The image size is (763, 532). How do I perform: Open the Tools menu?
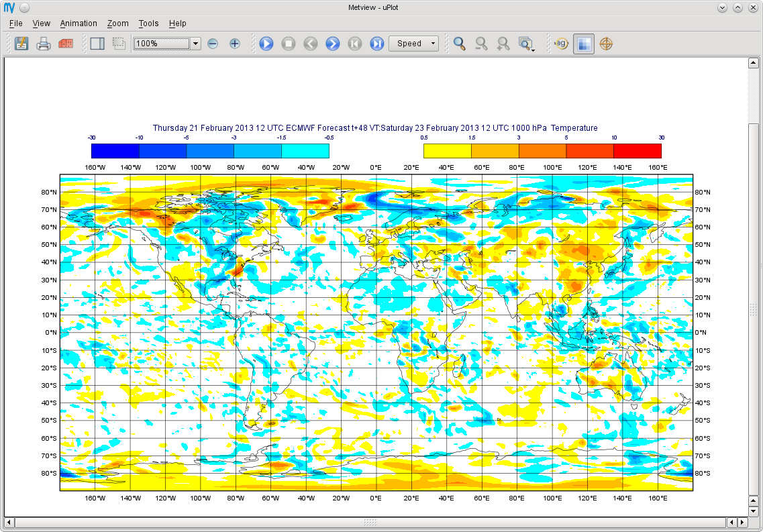(148, 23)
